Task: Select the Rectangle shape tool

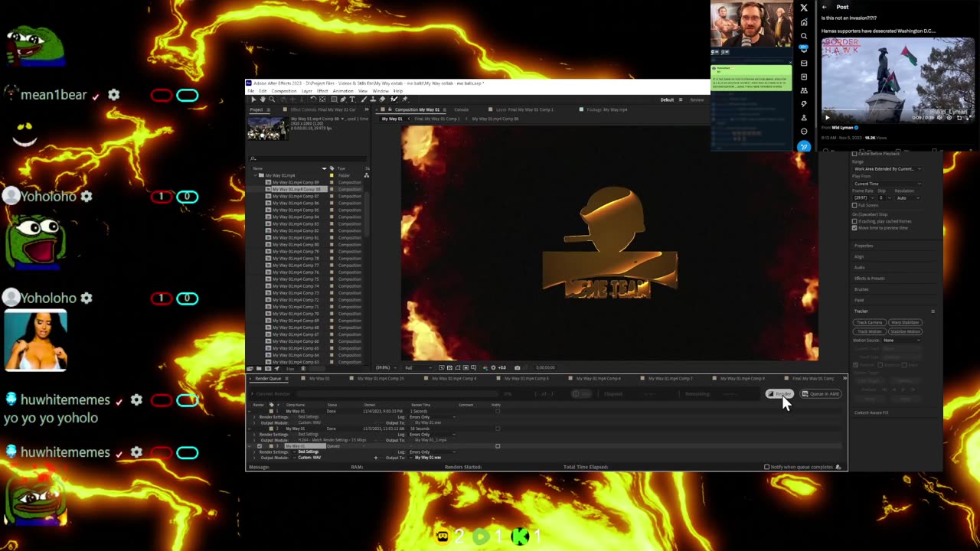Action: tap(334, 99)
